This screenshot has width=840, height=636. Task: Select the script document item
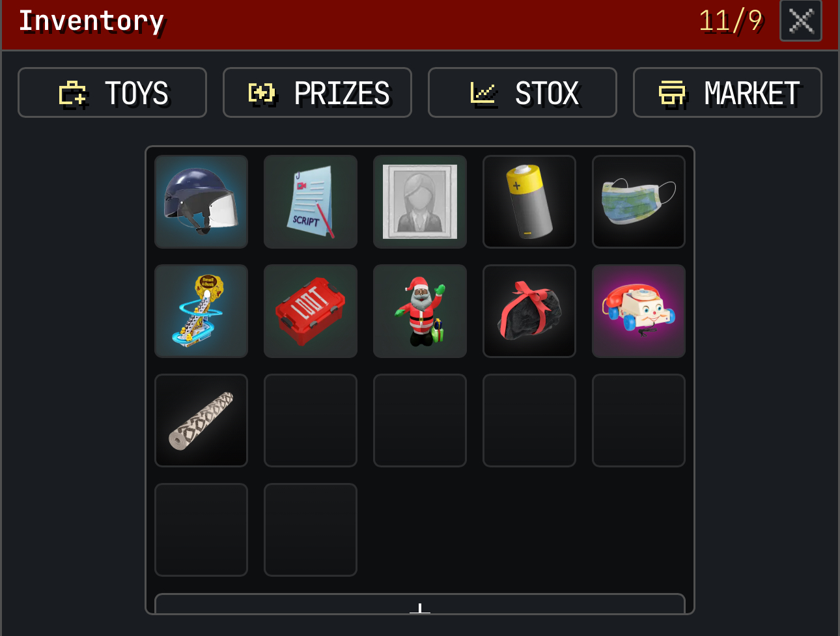click(x=311, y=202)
